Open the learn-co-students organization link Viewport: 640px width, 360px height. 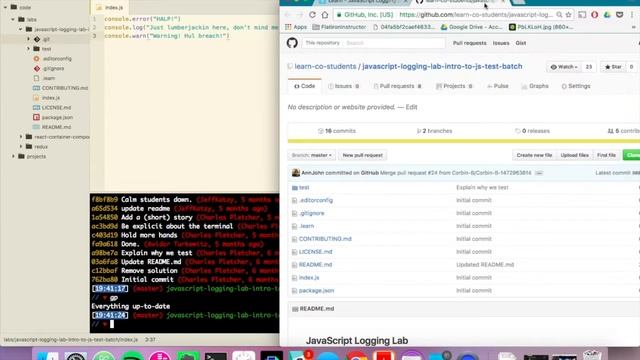tap(325, 67)
